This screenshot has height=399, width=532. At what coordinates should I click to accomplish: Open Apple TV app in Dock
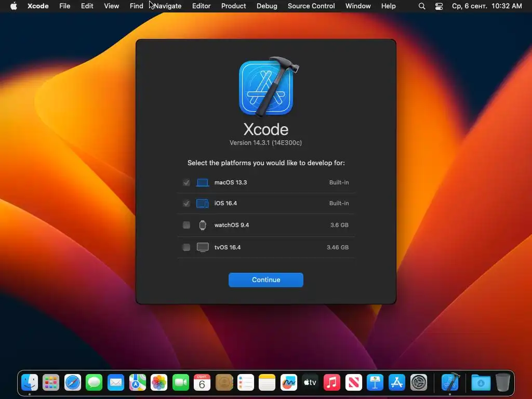tap(310, 383)
